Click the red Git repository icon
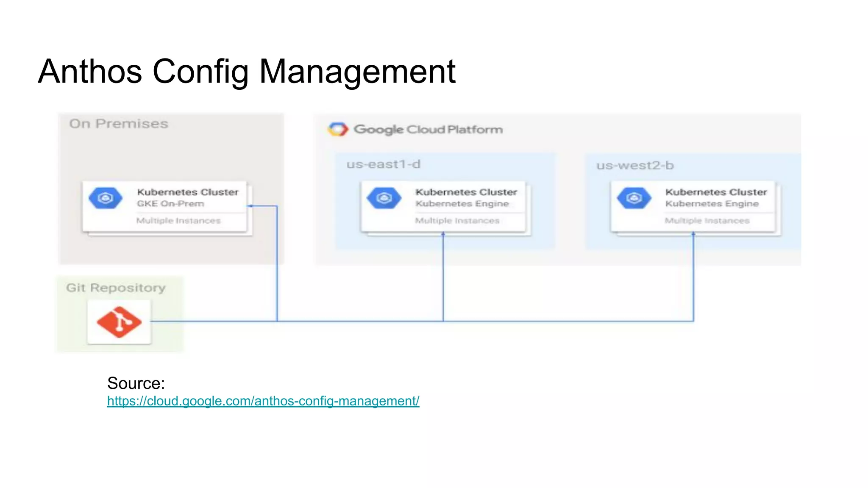This screenshot has height=488, width=868. [x=119, y=322]
